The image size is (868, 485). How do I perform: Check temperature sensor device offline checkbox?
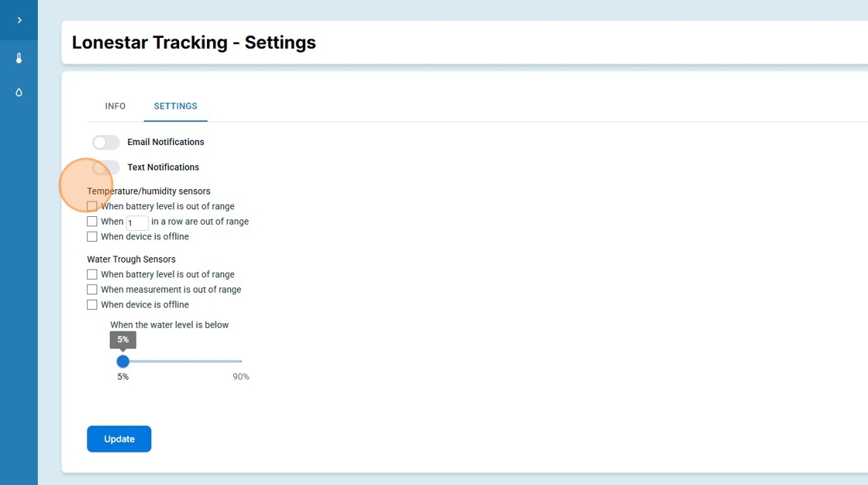[x=92, y=236]
